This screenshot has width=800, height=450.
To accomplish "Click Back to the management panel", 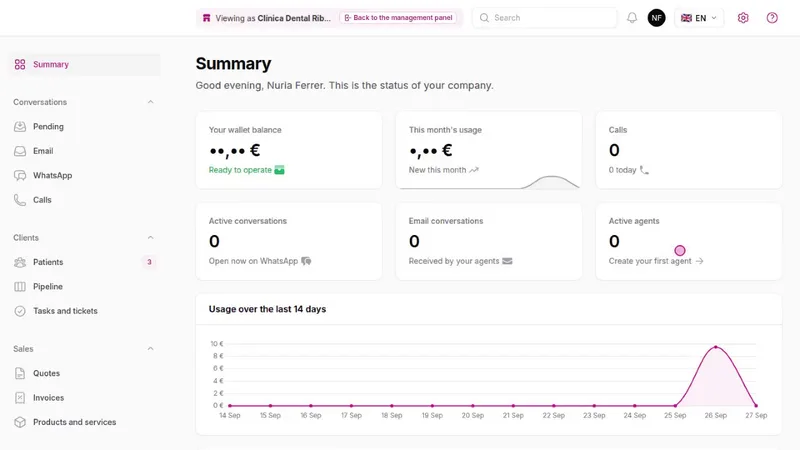I will 398,18.
